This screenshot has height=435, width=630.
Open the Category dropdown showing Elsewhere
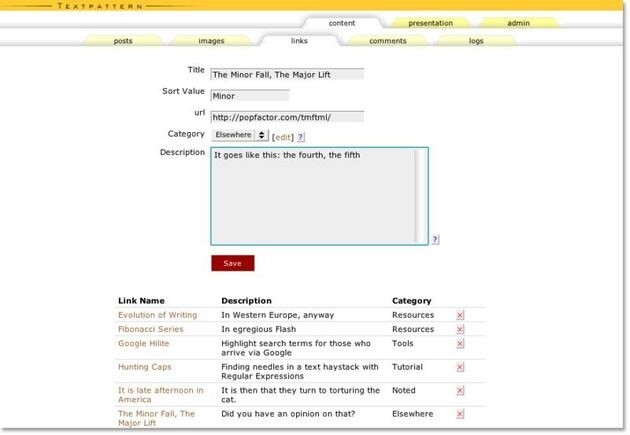click(x=239, y=134)
